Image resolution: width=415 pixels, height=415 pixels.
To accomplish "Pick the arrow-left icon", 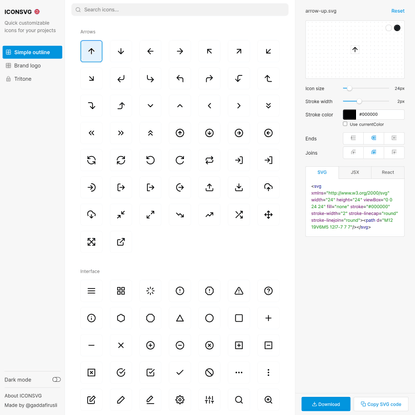I will pyautogui.click(x=150, y=51).
